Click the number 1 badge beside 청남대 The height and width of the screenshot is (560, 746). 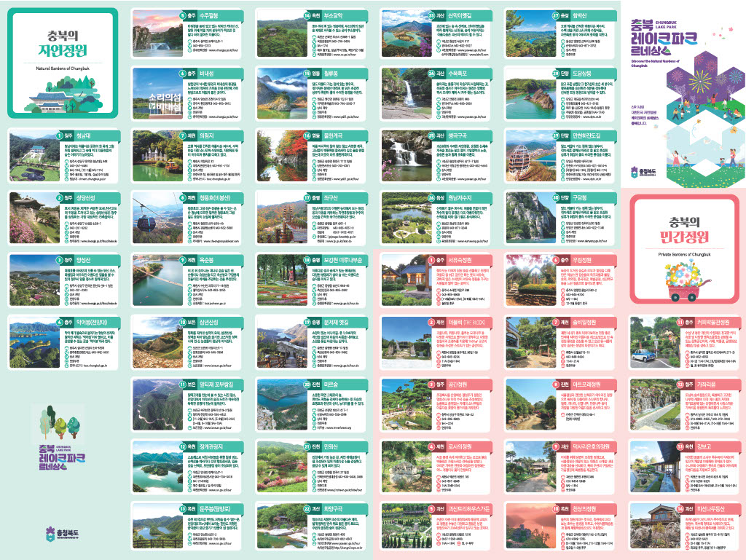pos(60,135)
